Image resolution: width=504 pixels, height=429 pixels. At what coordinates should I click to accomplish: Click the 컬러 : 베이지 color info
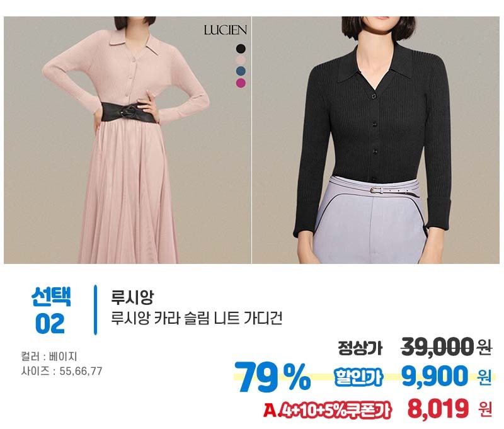[x=49, y=357]
